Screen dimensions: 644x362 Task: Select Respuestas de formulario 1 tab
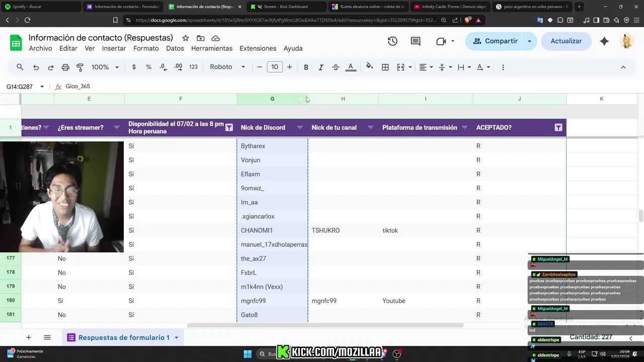tap(123, 337)
